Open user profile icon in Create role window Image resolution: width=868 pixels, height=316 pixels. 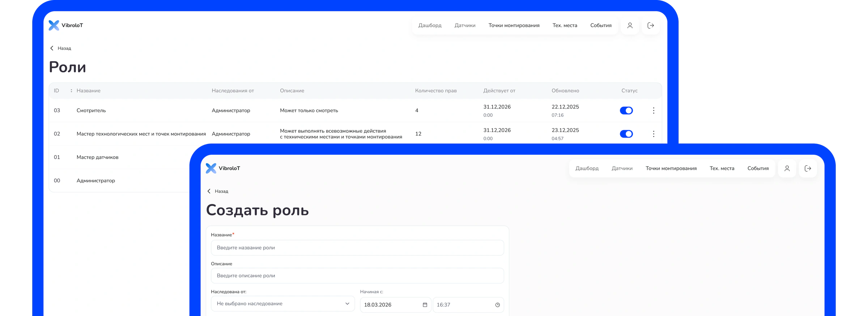click(x=787, y=168)
